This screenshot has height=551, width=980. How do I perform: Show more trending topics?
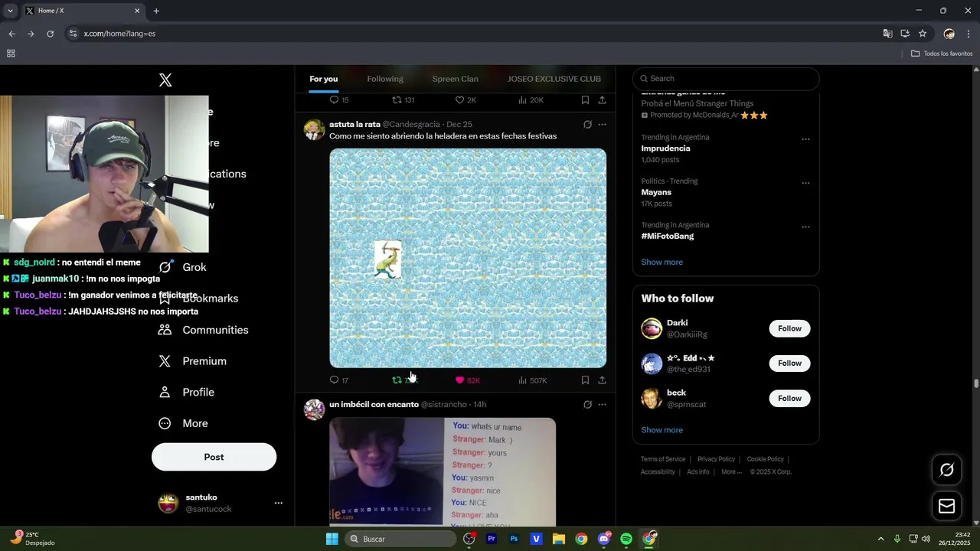661,262
